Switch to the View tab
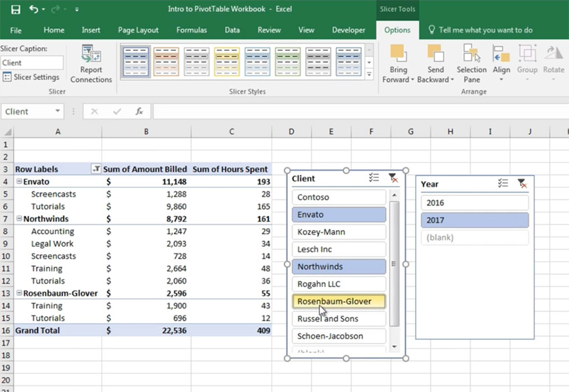This screenshot has width=569, height=392. coord(306,30)
